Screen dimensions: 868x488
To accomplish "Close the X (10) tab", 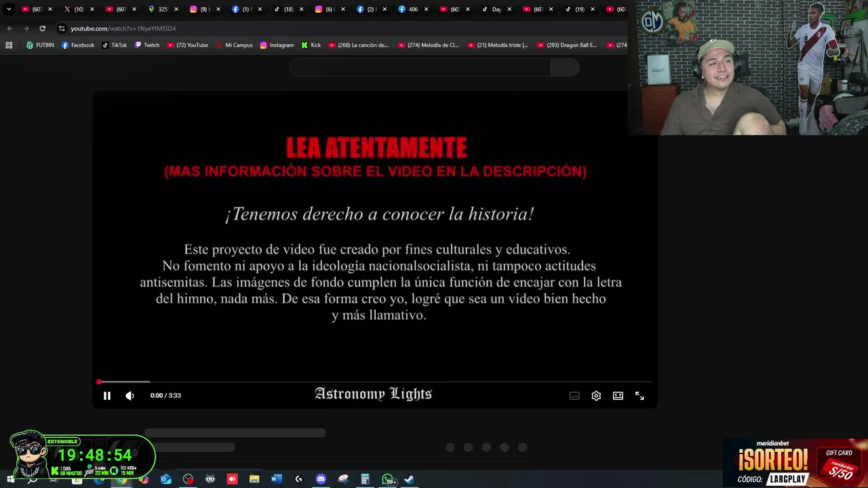I will pos(92,9).
